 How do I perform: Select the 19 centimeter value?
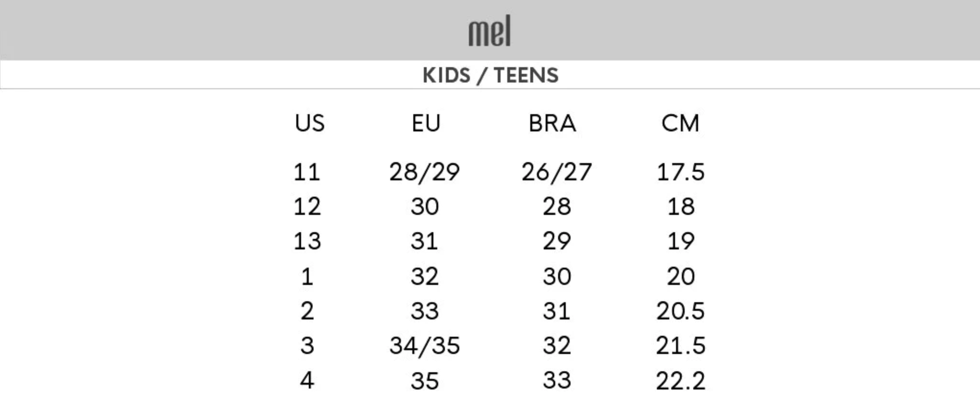[681, 241]
